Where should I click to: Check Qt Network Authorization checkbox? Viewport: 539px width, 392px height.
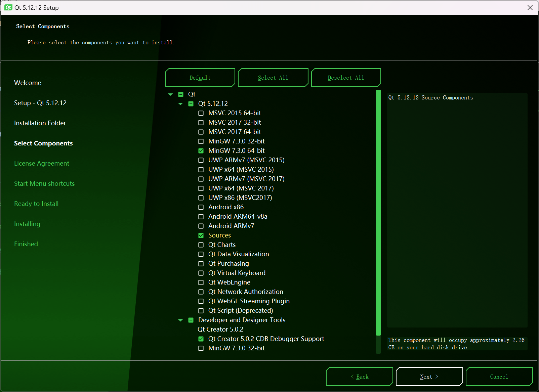coord(201,292)
